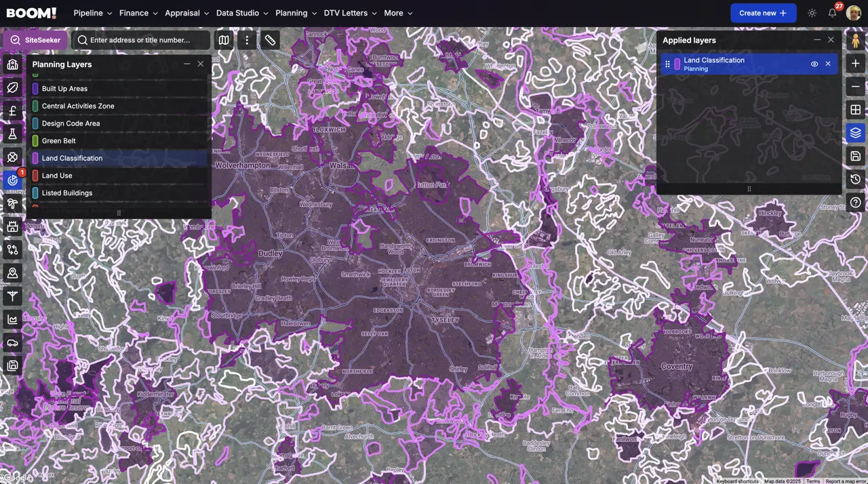868x484 pixels.
Task: Click the Create new button
Action: 763,13
